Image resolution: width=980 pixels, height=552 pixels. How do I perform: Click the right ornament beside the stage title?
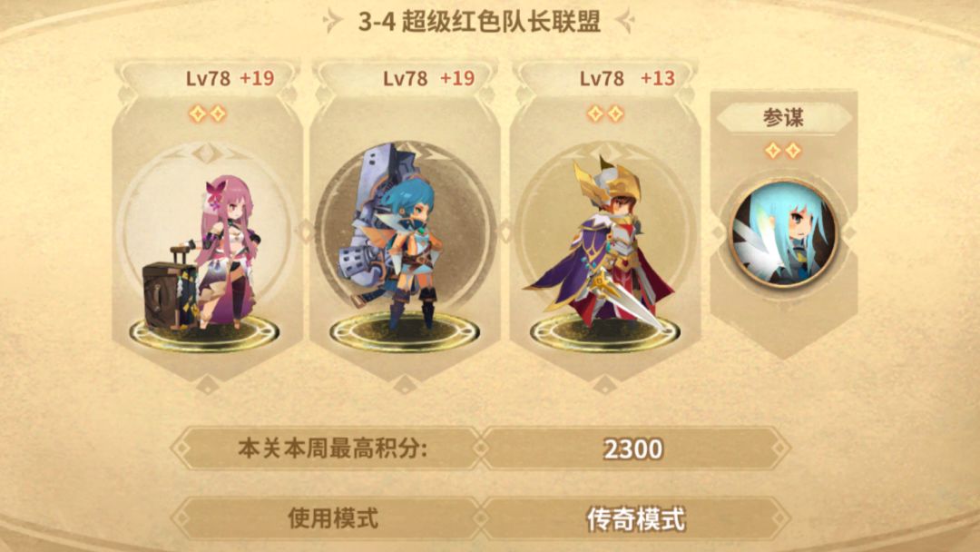click(625, 21)
